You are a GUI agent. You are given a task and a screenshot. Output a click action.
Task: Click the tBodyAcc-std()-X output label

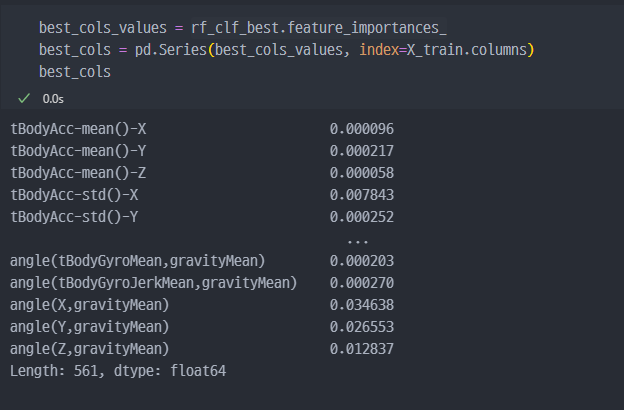pyautogui.click(x=74, y=194)
